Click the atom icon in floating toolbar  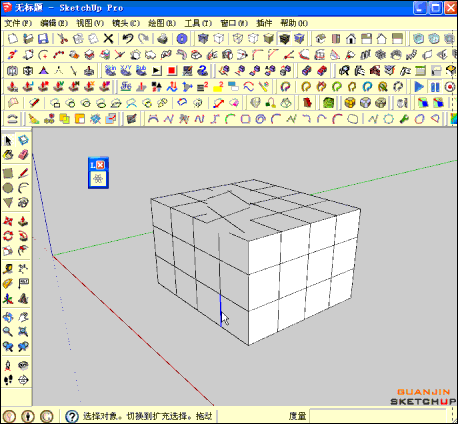98,179
